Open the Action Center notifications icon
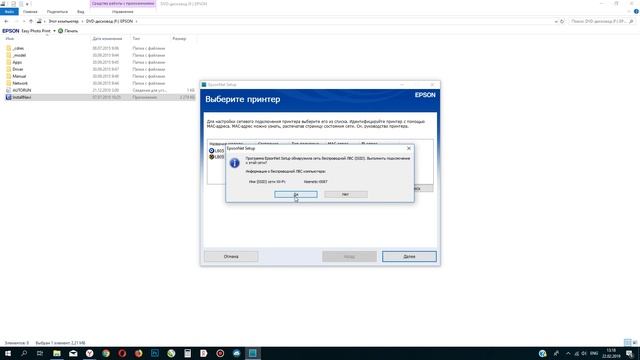This screenshot has width=640, height=360. [629, 353]
